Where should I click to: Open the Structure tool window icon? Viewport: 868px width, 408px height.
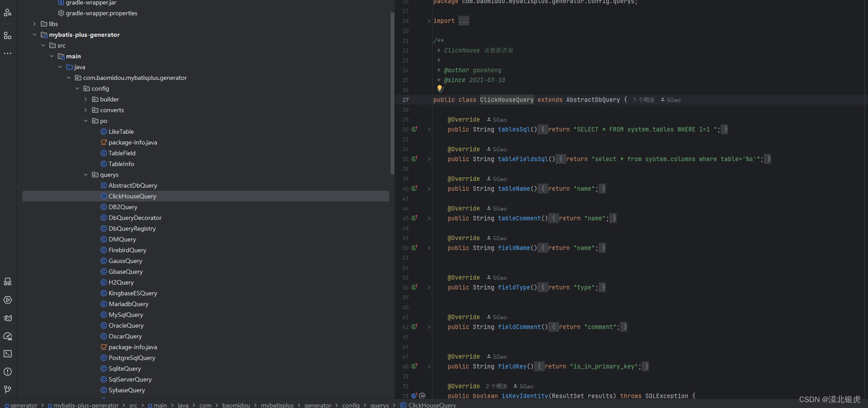click(8, 35)
